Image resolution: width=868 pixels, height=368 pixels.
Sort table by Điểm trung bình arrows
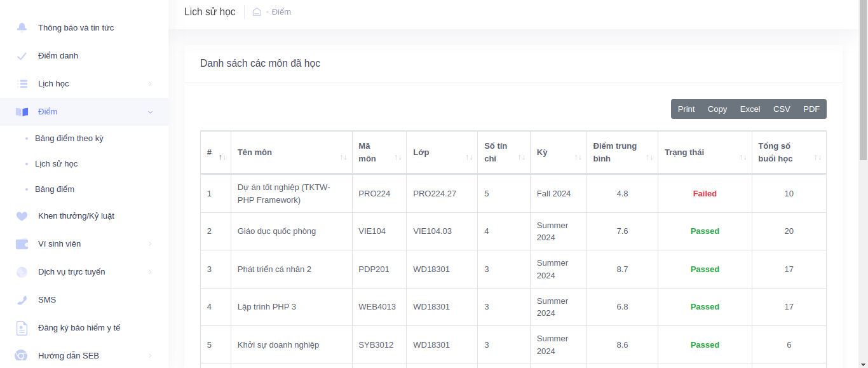(649, 158)
